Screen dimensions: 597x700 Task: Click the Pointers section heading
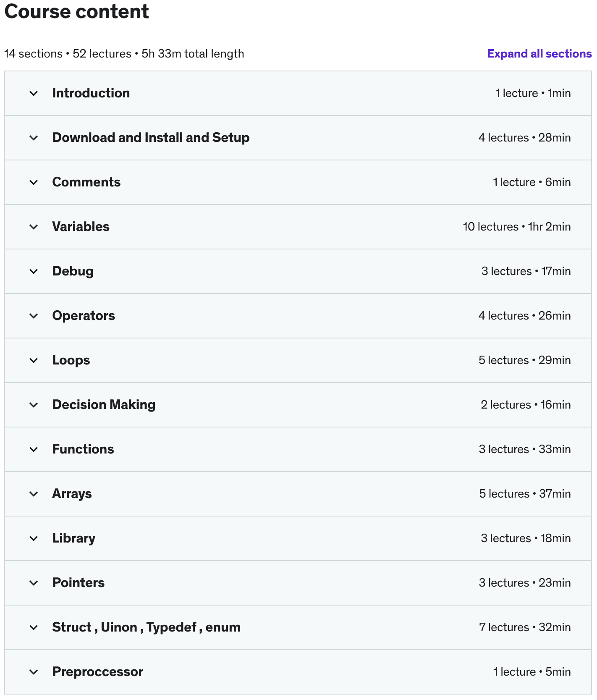click(78, 583)
